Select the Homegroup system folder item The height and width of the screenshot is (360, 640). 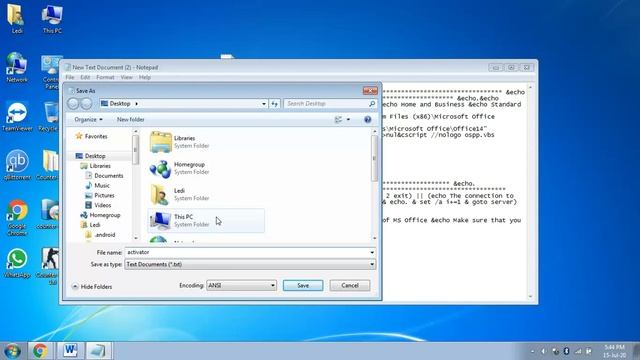coord(206,168)
